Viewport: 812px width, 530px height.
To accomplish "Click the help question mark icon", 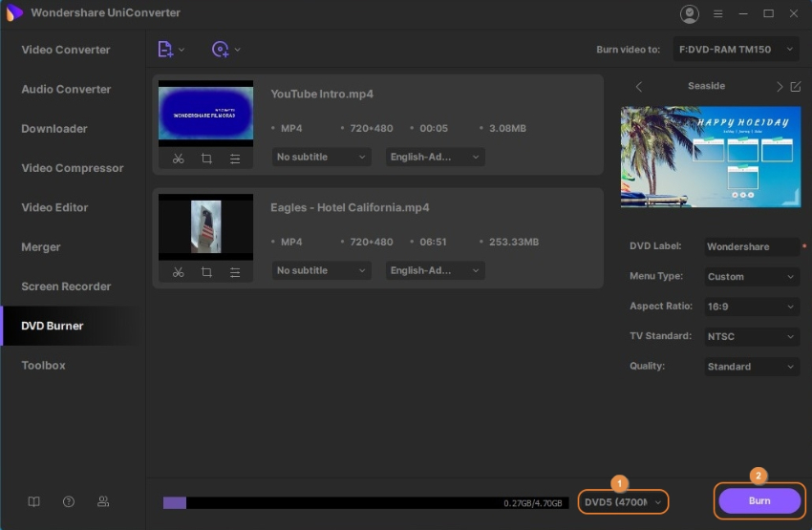I will pyautogui.click(x=69, y=501).
